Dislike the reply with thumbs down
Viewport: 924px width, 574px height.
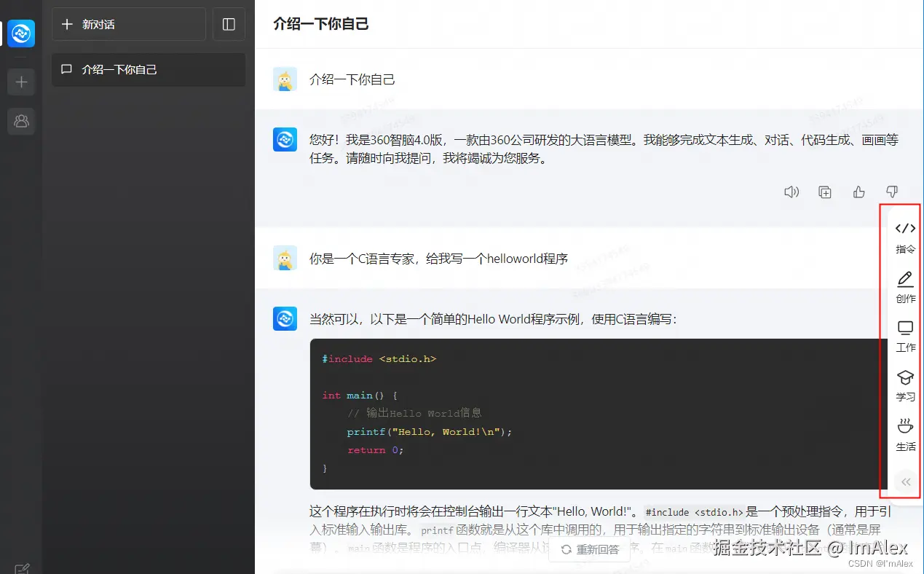pyautogui.click(x=891, y=192)
